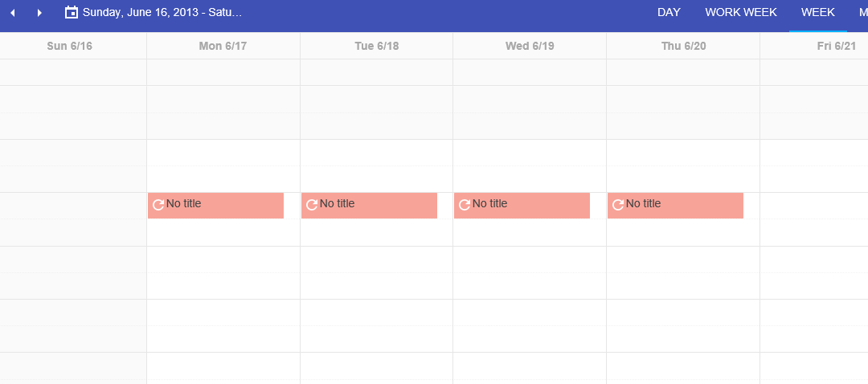Click recurrence icon on Tuesday's event
The image size is (868, 384).
(x=312, y=205)
